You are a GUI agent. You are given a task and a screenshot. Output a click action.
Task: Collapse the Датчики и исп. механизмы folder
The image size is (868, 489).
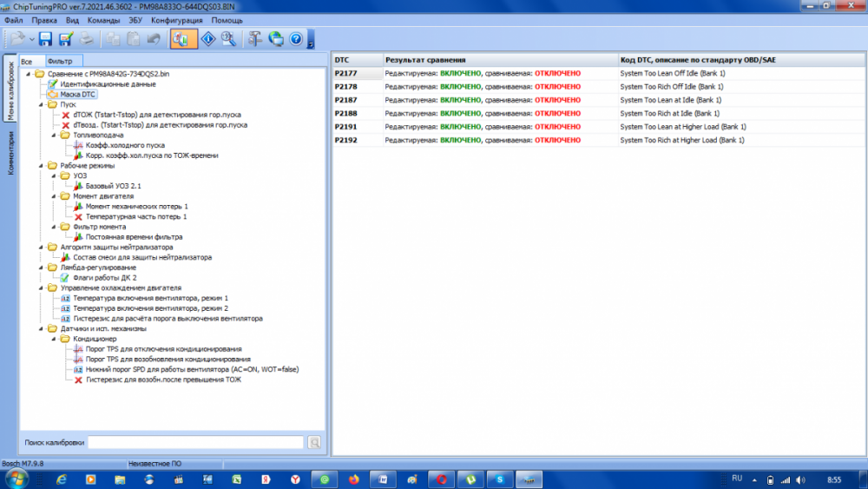(41, 329)
